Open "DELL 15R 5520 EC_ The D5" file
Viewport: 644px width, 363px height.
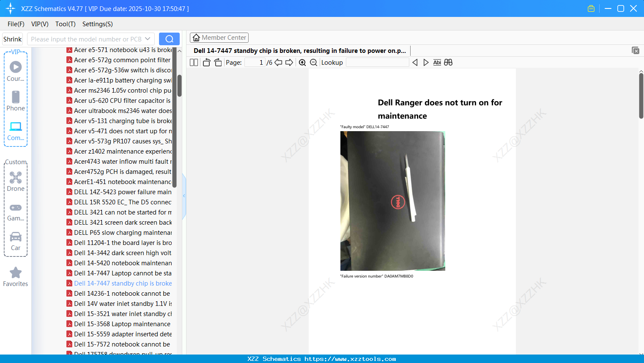[119, 202]
